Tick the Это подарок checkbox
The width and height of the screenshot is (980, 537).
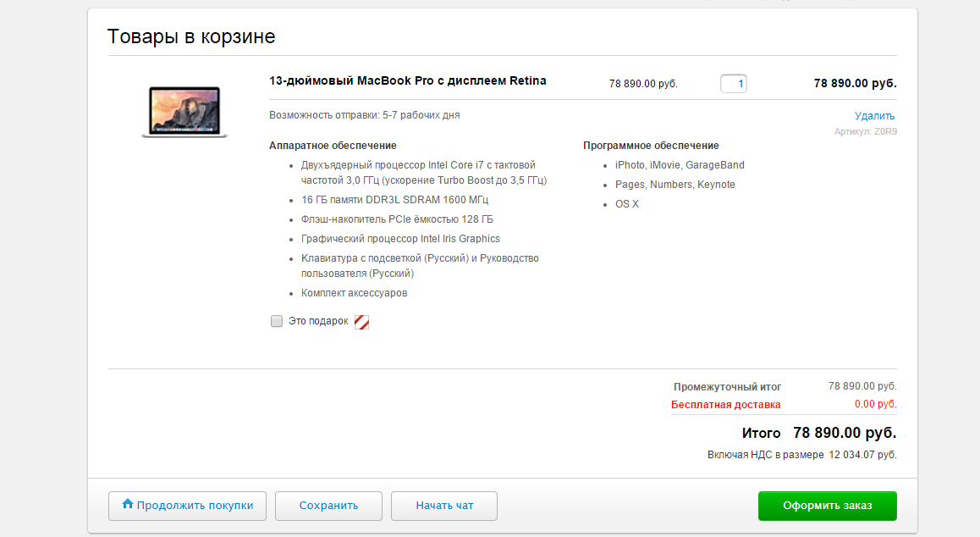(276, 321)
